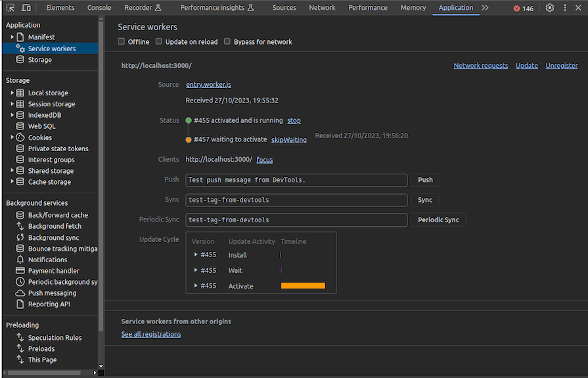Check the Update on reload option
This screenshot has width=588, height=378.
[x=159, y=42]
